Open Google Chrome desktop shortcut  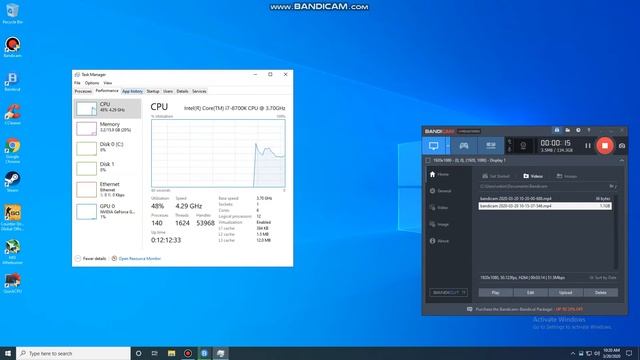(x=12, y=150)
